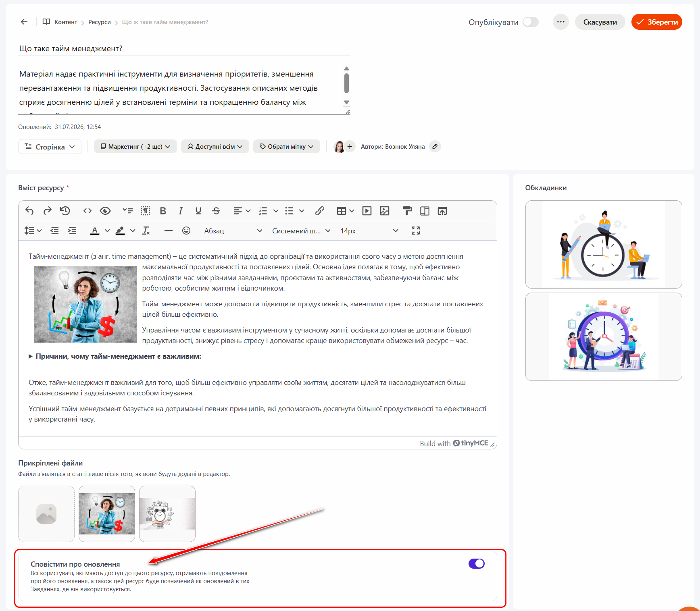Click the resource title input field
Screen dimensions: 700x611
click(184, 48)
